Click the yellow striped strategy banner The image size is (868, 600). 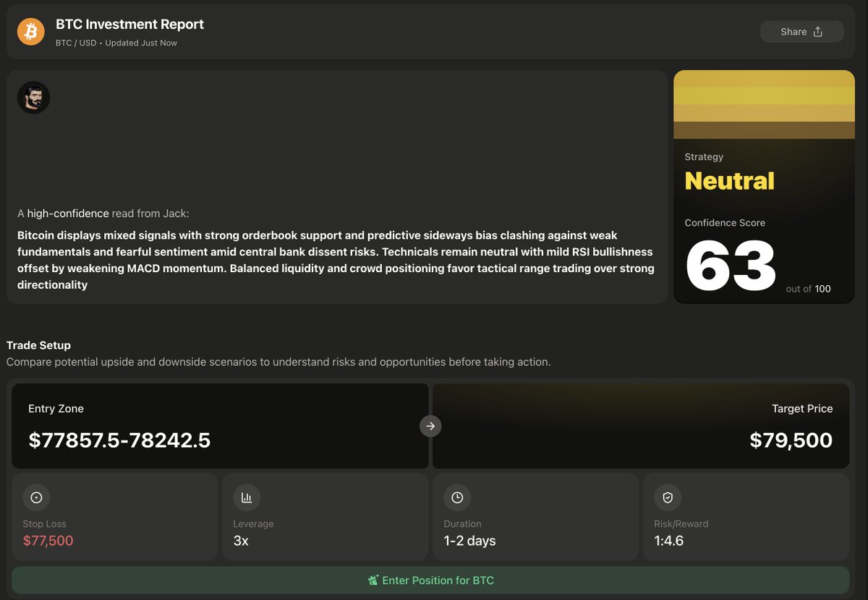tap(764, 104)
